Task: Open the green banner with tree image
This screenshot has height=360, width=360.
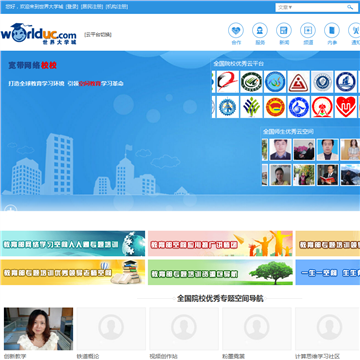Action: click(x=220, y=273)
